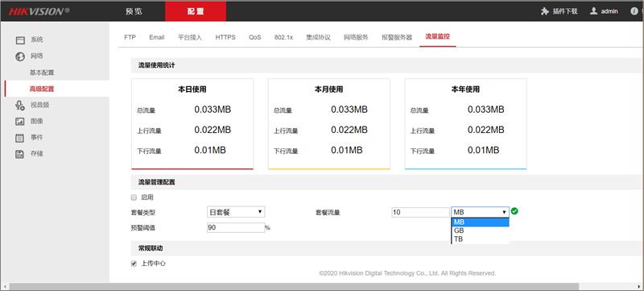The image size is (644, 291).
Task: Click the horizontal scrollbar at the bottom
Action: (294, 286)
